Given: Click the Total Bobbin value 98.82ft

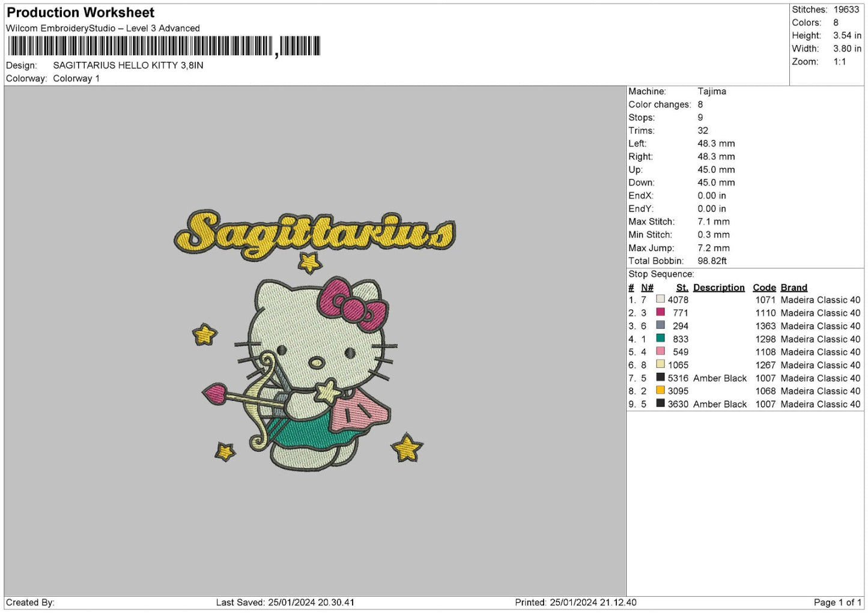Looking at the screenshot, I should pos(712,261).
